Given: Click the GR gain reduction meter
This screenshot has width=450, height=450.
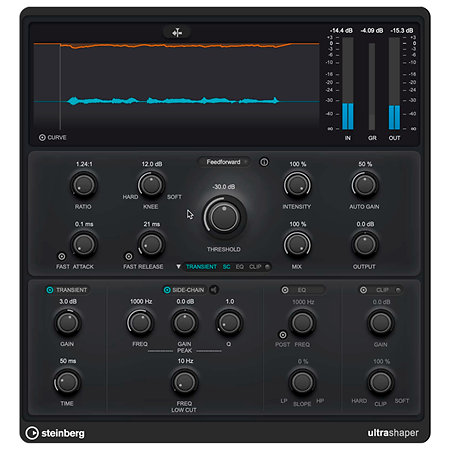Looking at the screenshot, I should (x=372, y=86).
